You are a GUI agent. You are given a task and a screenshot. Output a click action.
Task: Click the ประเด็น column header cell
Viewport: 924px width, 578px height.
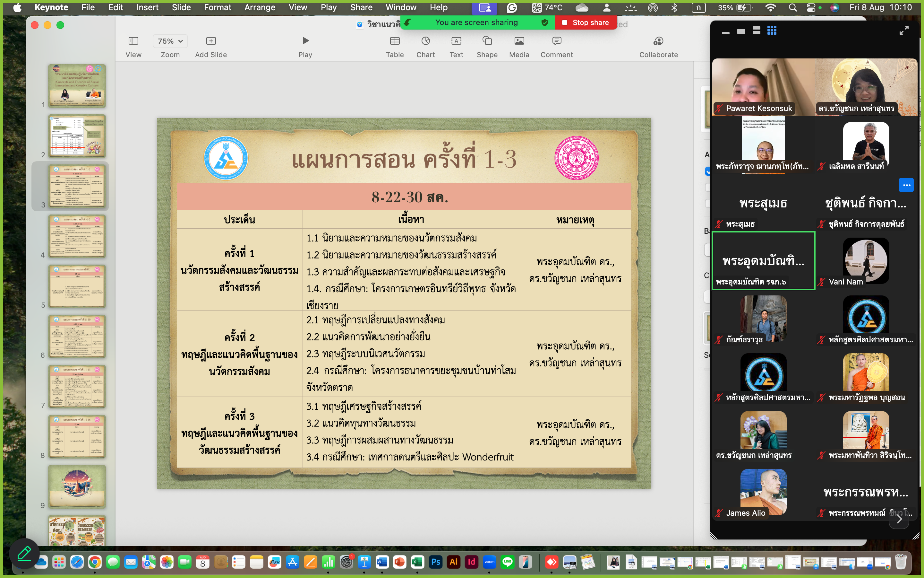click(x=240, y=219)
